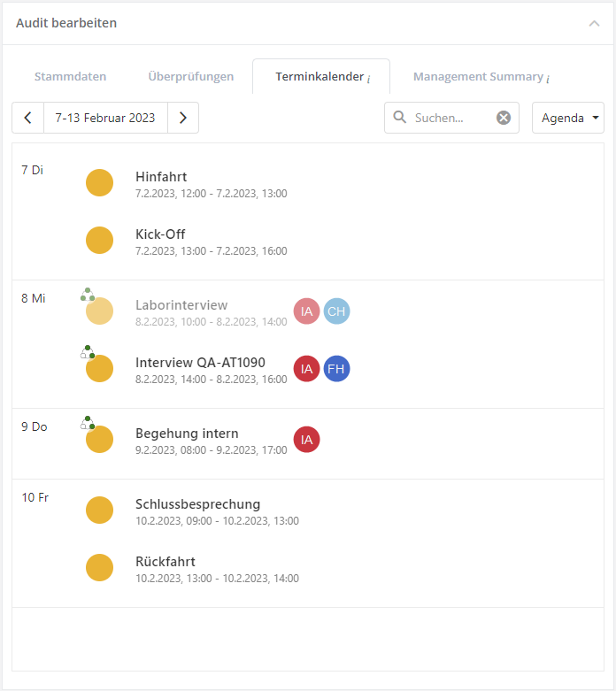616x691 pixels.
Task: Switch to the Stammdaten tab
Action: [x=70, y=77]
